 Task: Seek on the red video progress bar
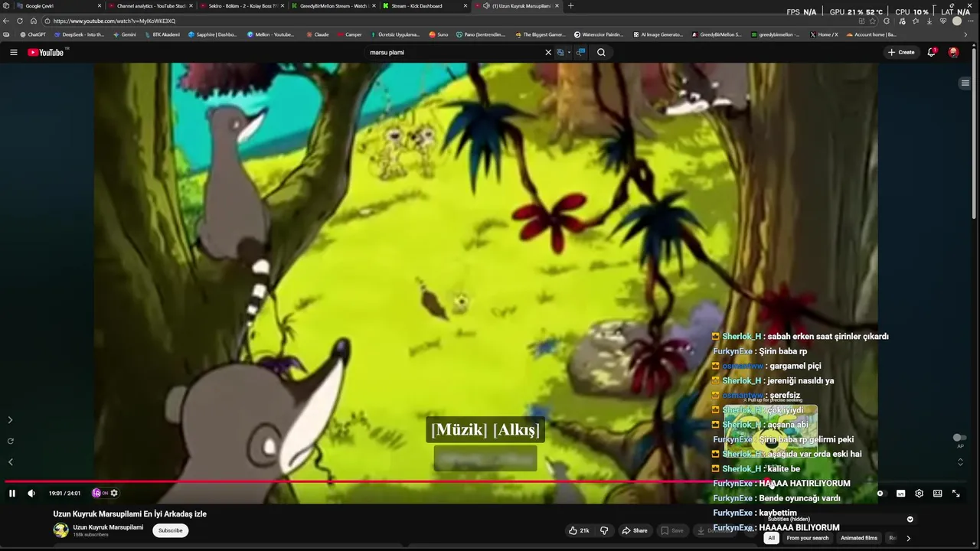[490, 482]
